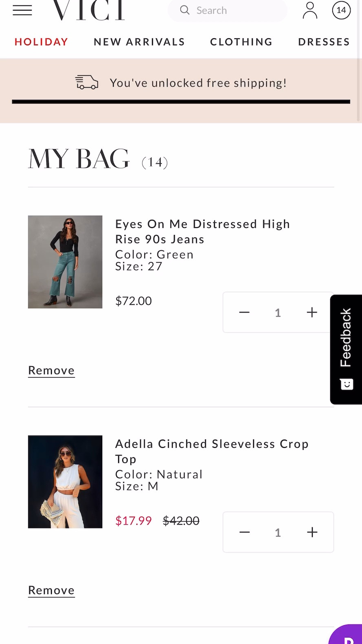The image size is (362, 644).
Task: Decrease quantity of the Adella crop top
Action: [244, 532]
